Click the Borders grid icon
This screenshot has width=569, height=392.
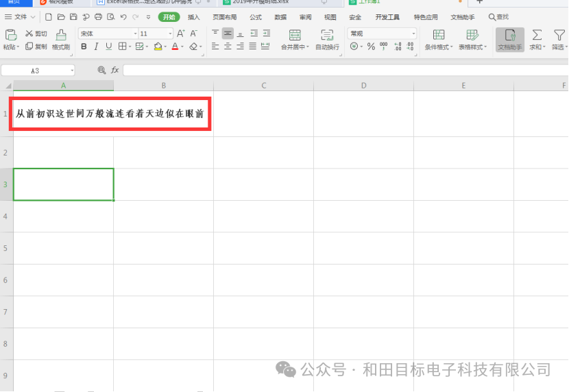123,47
